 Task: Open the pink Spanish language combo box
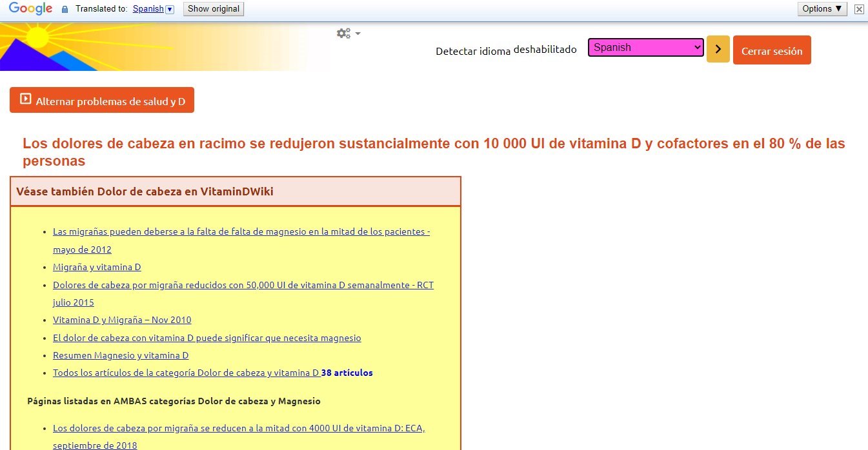click(x=645, y=48)
